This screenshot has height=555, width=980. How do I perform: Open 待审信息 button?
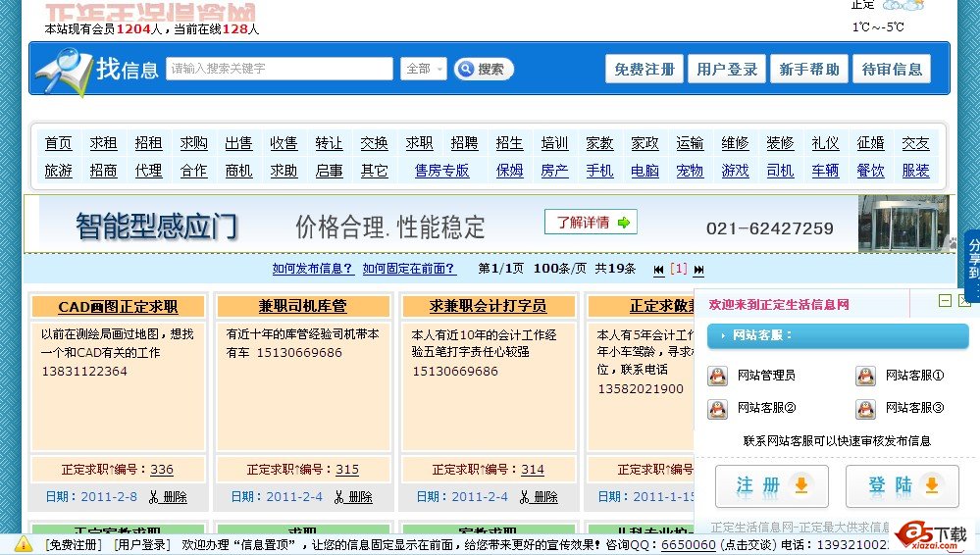(x=892, y=69)
